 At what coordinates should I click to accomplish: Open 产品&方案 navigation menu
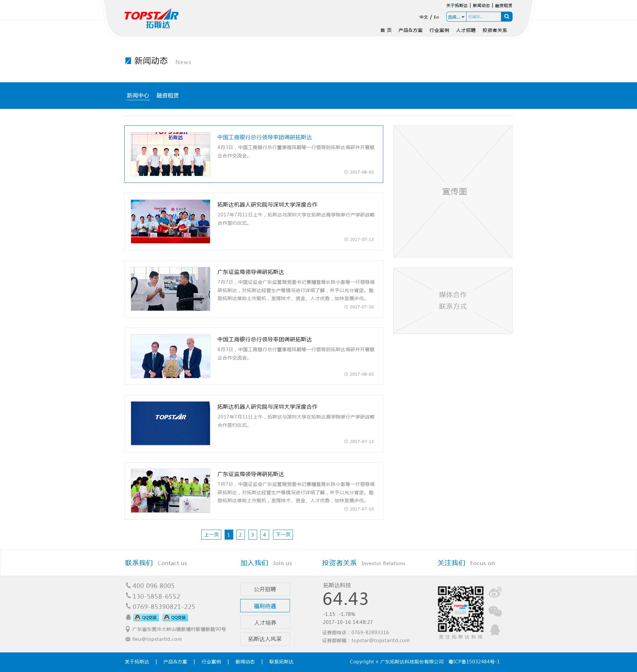(410, 30)
